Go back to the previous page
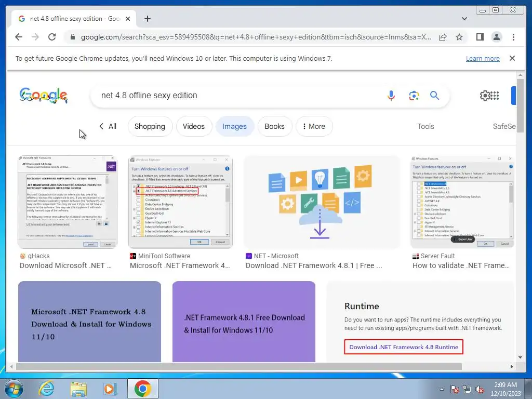Viewport: 532px width, 399px height. [x=19, y=37]
